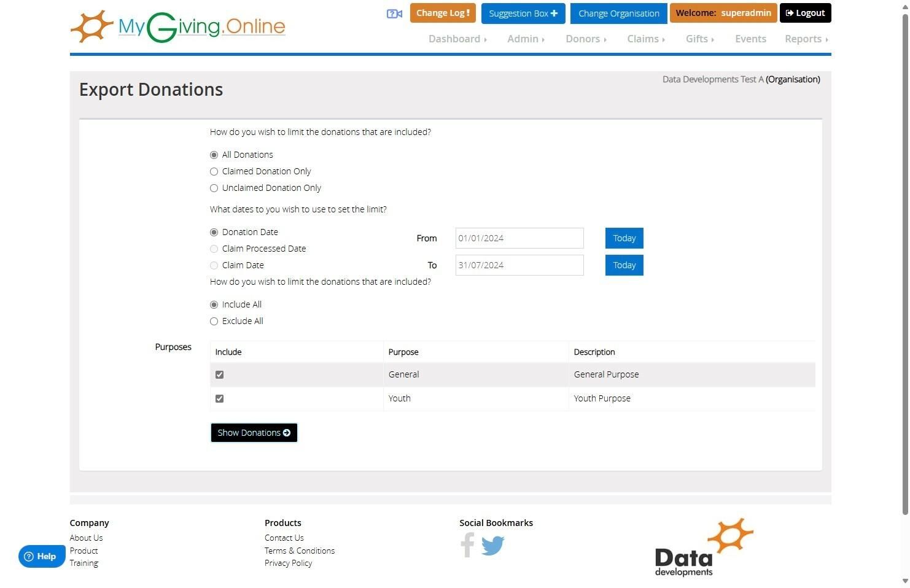The image size is (910, 588).
Task: Click the MyGiving.Online logo
Action: 178,27
